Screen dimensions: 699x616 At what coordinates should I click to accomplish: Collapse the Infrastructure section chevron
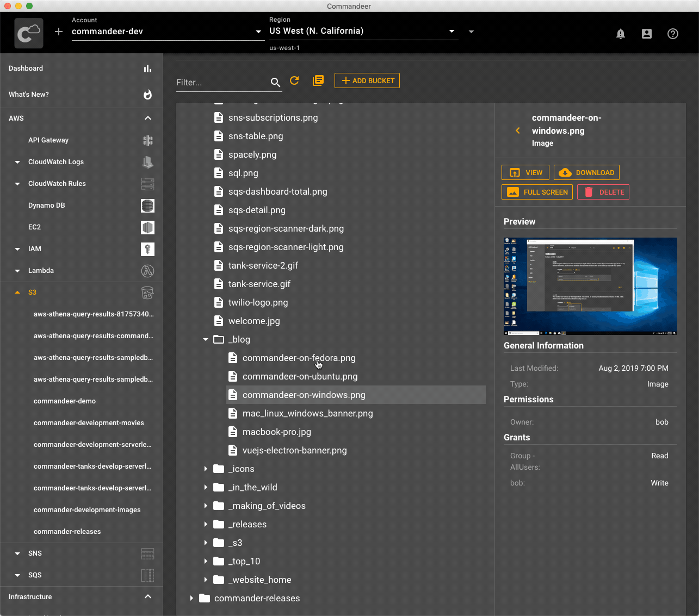tap(148, 596)
